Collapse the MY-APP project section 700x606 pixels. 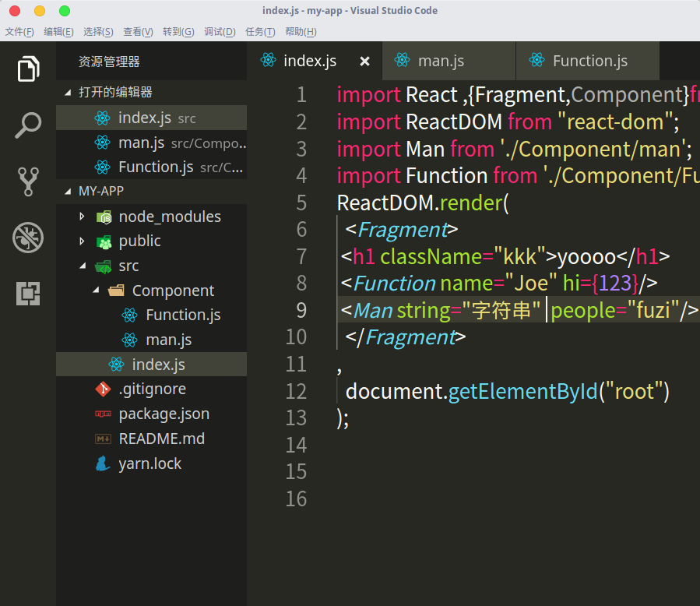pyautogui.click(x=68, y=191)
